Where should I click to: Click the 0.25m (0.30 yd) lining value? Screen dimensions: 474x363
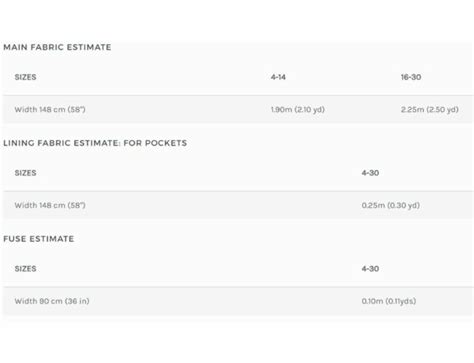point(390,205)
